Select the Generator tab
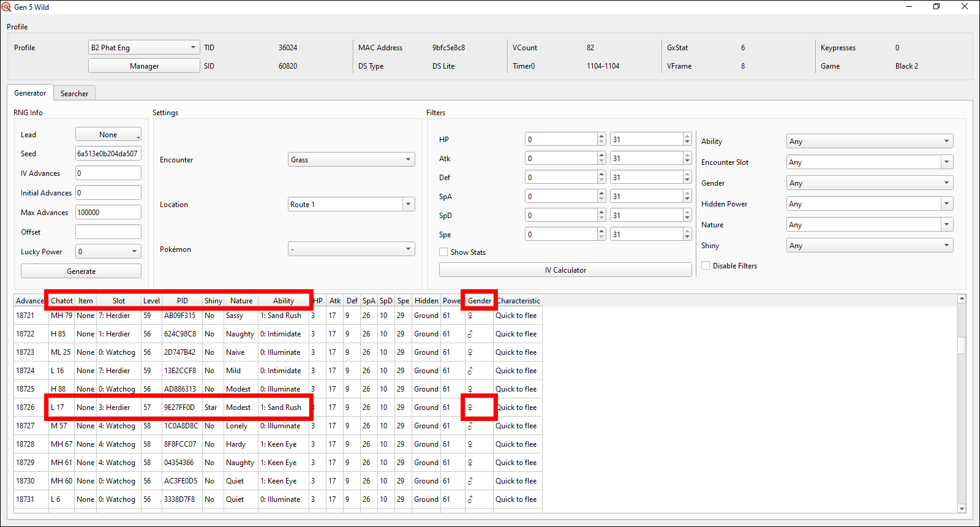The height and width of the screenshot is (527, 980). 30,93
